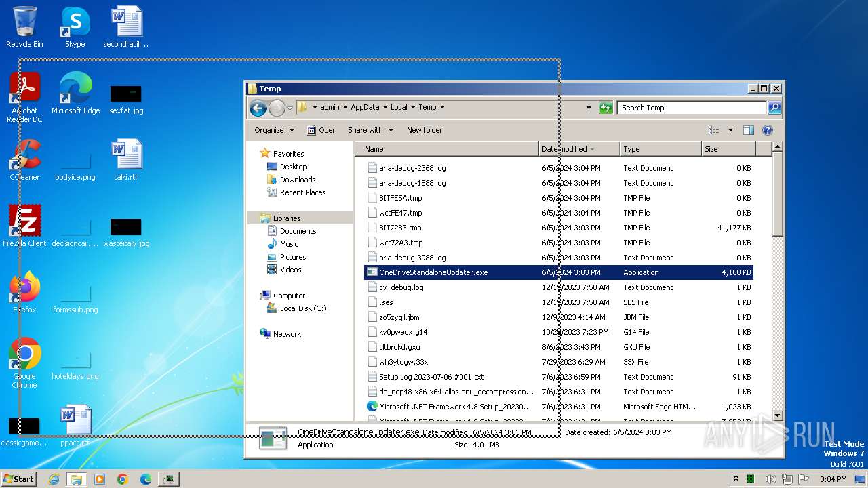Expand the dropdown after Temp breadcrumb
868x488 pixels.
coord(442,107)
